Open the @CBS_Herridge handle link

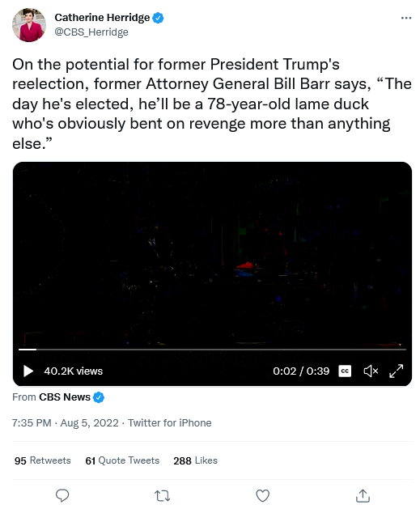click(91, 32)
